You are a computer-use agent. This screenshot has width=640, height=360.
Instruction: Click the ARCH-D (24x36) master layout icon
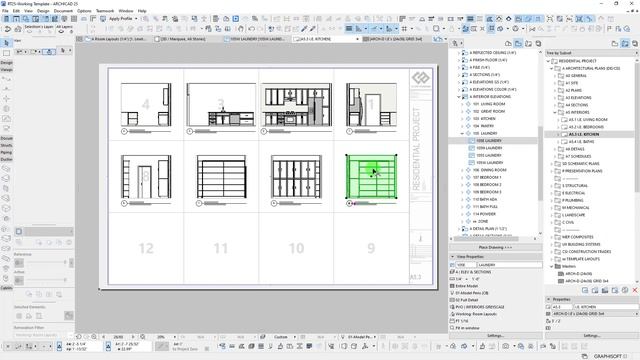pyautogui.click(x=561, y=274)
